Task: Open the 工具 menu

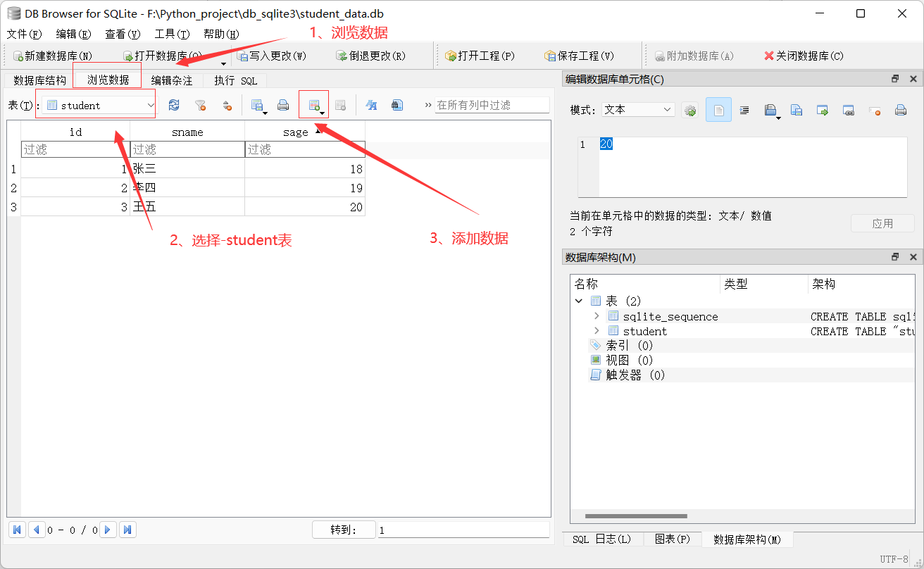Action: [172, 34]
